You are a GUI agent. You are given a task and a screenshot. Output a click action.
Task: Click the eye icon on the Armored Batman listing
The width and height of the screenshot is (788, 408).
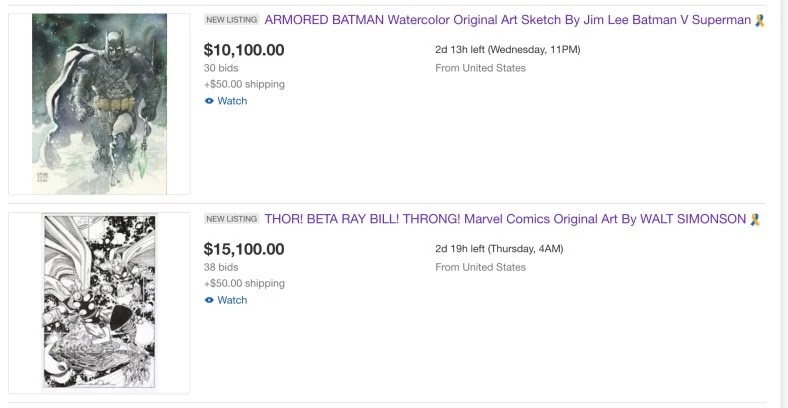click(209, 101)
